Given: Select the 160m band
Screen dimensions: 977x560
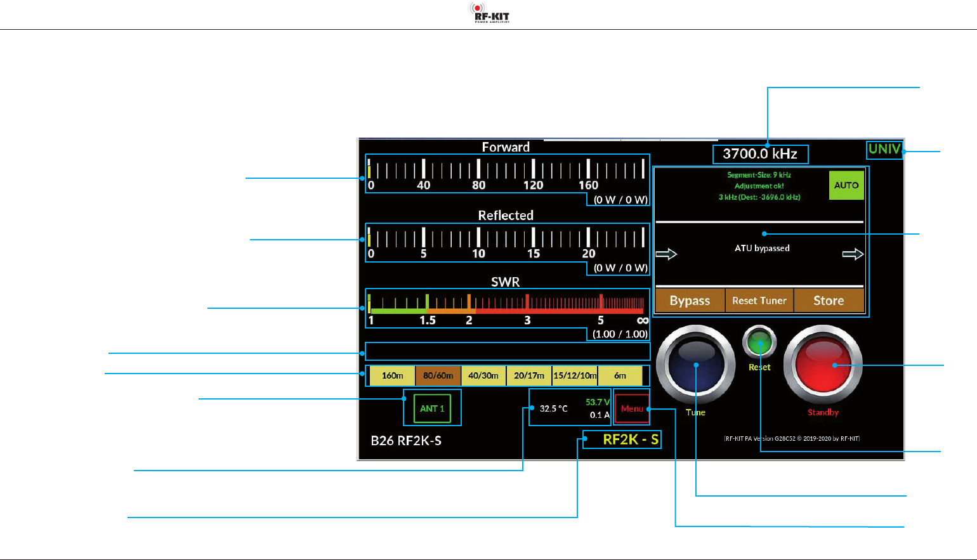Looking at the screenshot, I should point(392,375).
